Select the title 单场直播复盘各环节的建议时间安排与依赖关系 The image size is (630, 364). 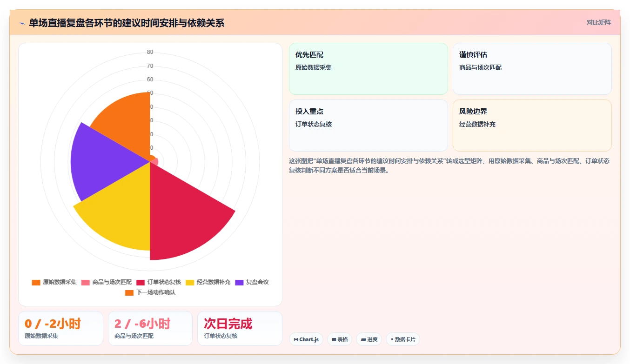click(x=127, y=23)
